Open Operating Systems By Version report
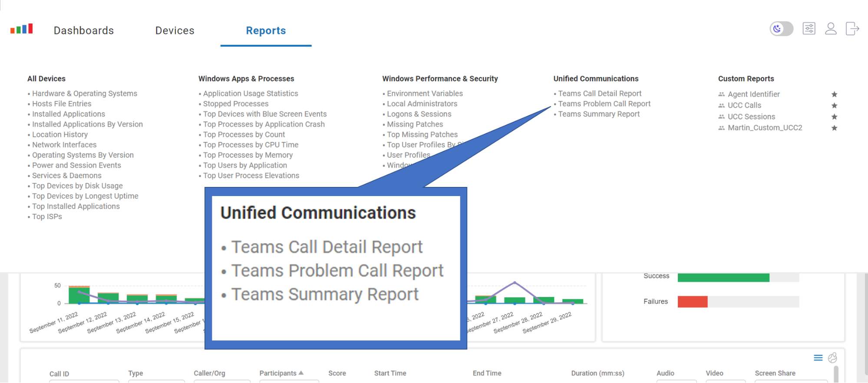Screen dimensions: 868x383 (83, 155)
